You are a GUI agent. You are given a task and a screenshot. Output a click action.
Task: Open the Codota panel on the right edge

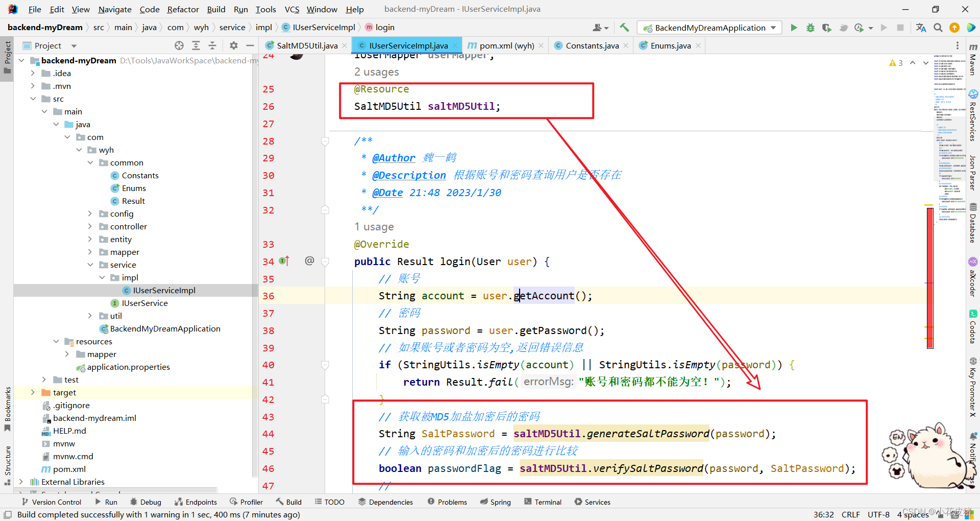[x=973, y=327]
